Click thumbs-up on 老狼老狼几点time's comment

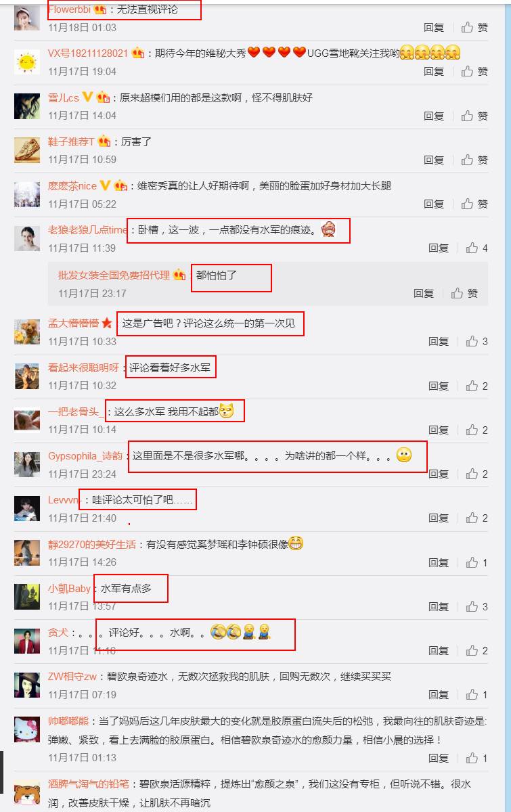pos(476,248)
